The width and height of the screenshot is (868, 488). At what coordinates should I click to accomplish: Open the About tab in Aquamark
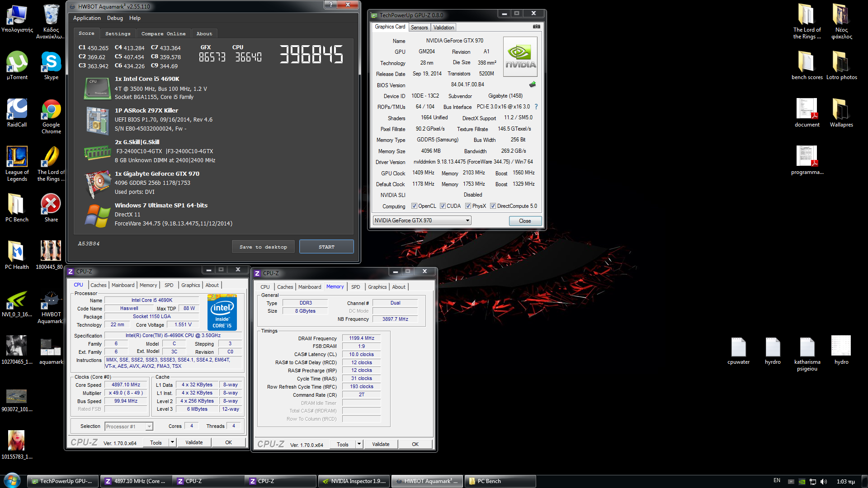pyautogui.click(x=204, y=33)
